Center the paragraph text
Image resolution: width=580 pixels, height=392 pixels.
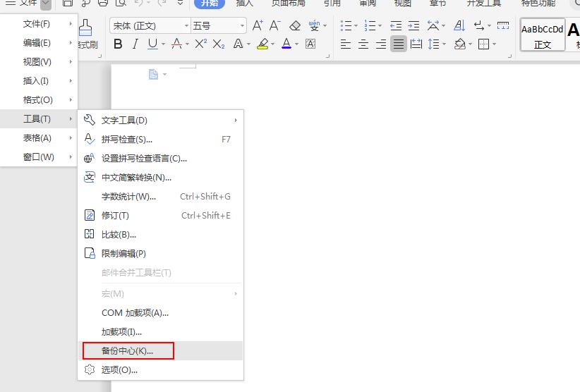pos(363,44)
